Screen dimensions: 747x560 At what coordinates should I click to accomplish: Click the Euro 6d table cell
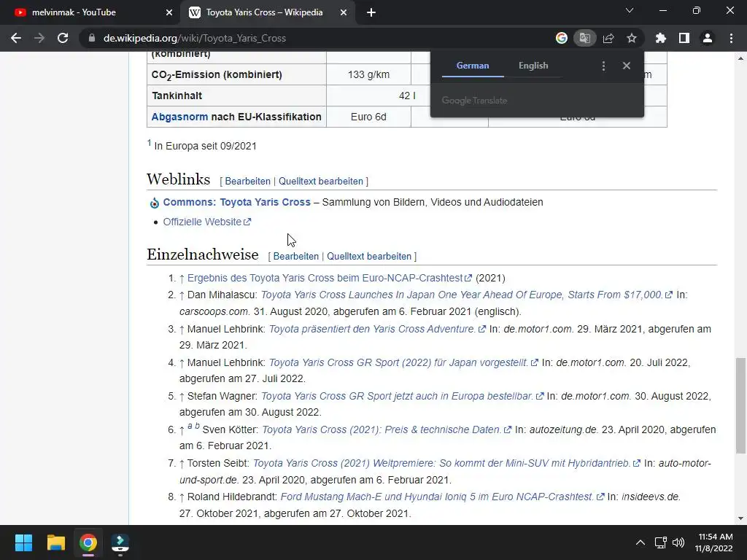tap(368, 117)
